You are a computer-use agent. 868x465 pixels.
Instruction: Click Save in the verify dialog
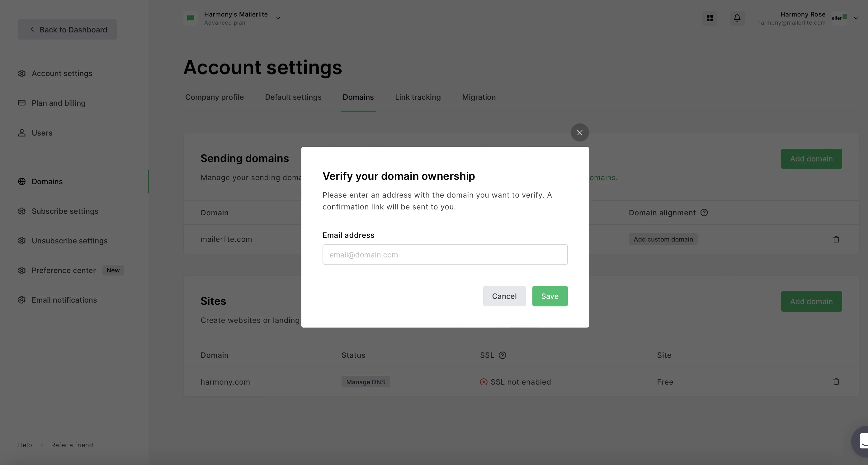tap(550, 296)
